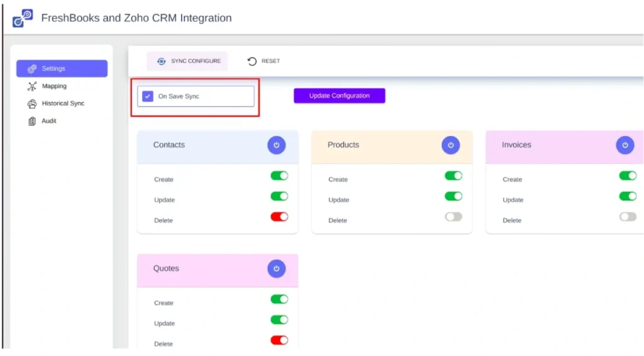
Task: Click the Quotes card header
Action: tap(218, 270)
